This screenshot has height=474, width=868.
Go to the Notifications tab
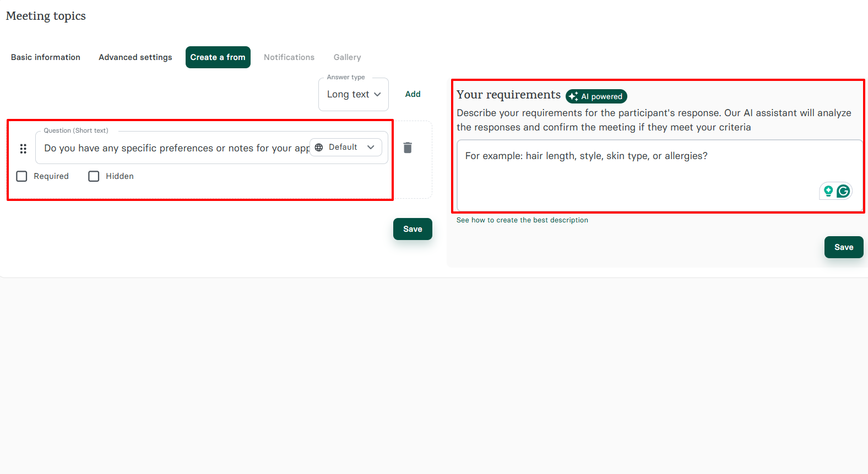point(289,57)
